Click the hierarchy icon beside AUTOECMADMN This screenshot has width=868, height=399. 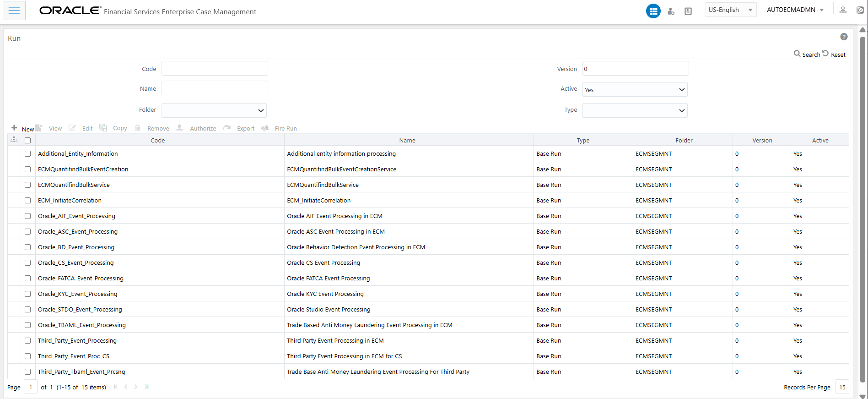[843, 10]
